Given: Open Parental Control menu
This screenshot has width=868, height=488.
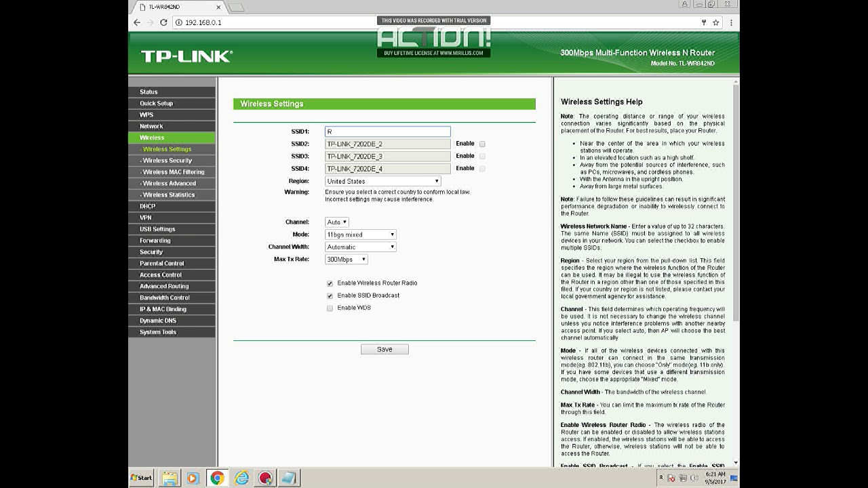Looking at the screenshot, I should click(172, 263).
